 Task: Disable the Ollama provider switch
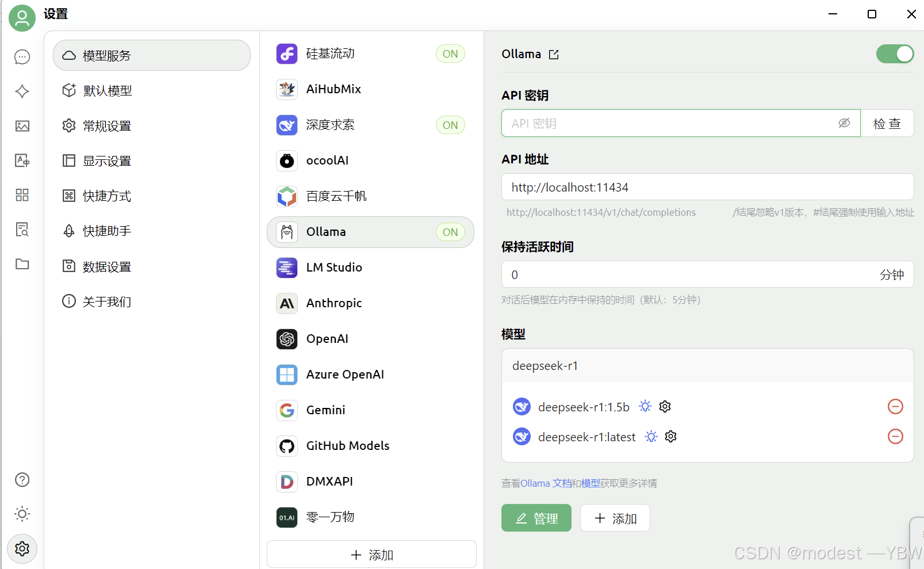(895, 54)
